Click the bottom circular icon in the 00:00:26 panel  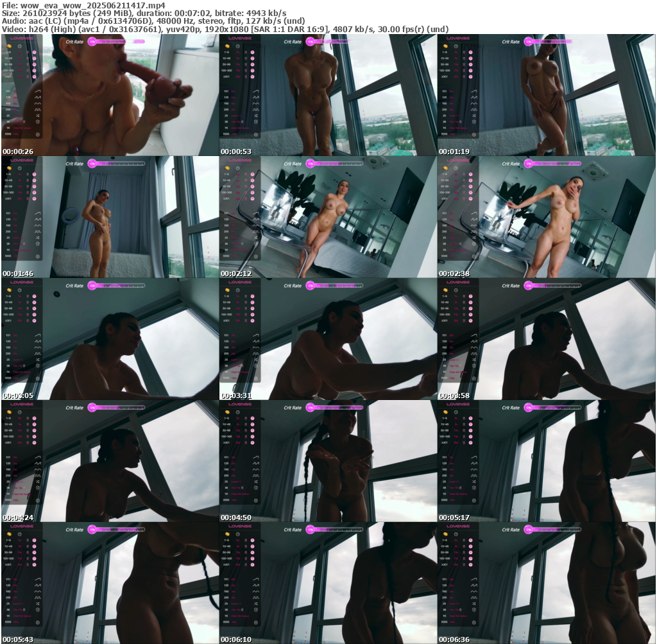pyautogui.click(x=37, y=135)
